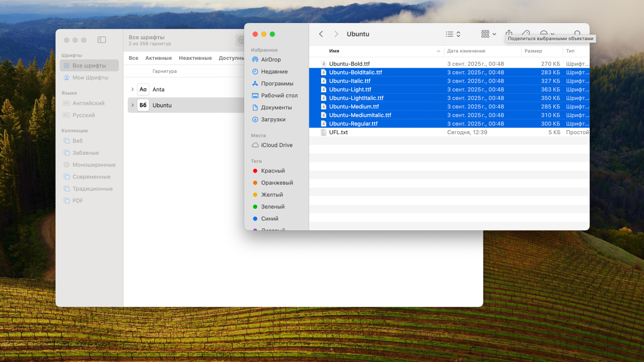The image size is (644, 362).
Task: Select Мои Шрифты in Font Book sidebar
Action: (x=90, y=78)
